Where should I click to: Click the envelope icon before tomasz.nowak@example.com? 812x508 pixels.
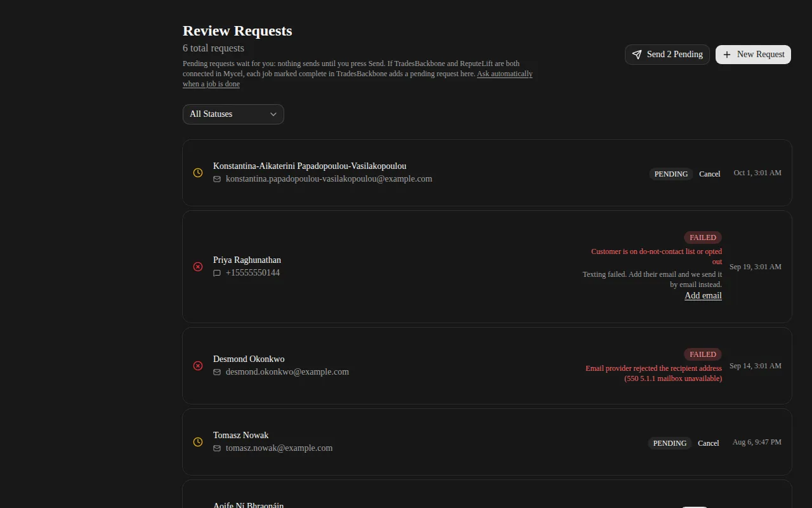click(x=217, y=448)
